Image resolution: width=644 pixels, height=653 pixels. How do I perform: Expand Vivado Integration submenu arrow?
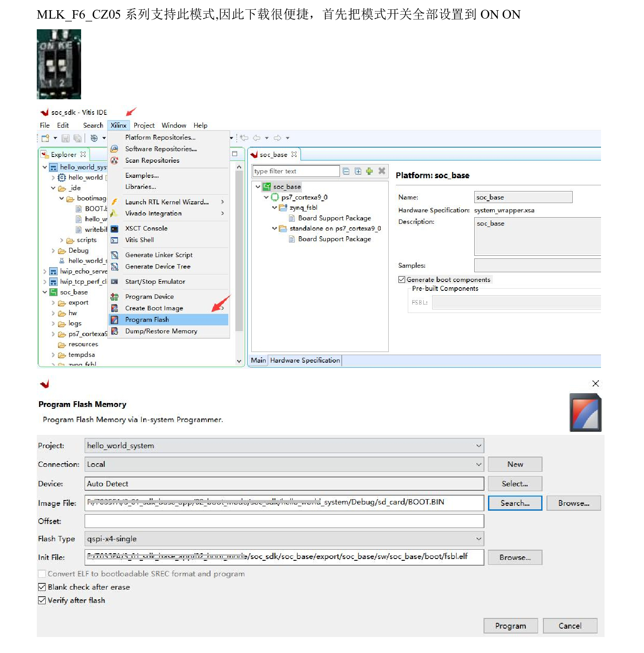222,213
